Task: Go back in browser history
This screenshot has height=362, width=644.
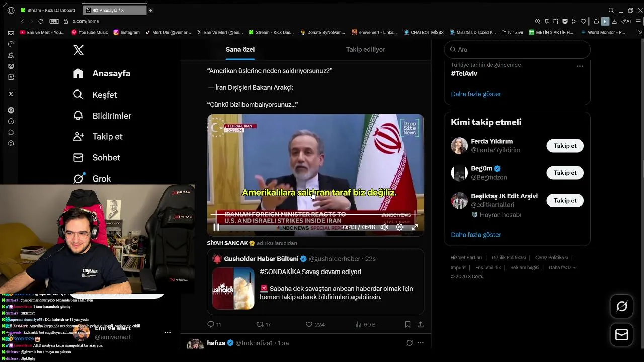Action: click(x=23, y=21)
